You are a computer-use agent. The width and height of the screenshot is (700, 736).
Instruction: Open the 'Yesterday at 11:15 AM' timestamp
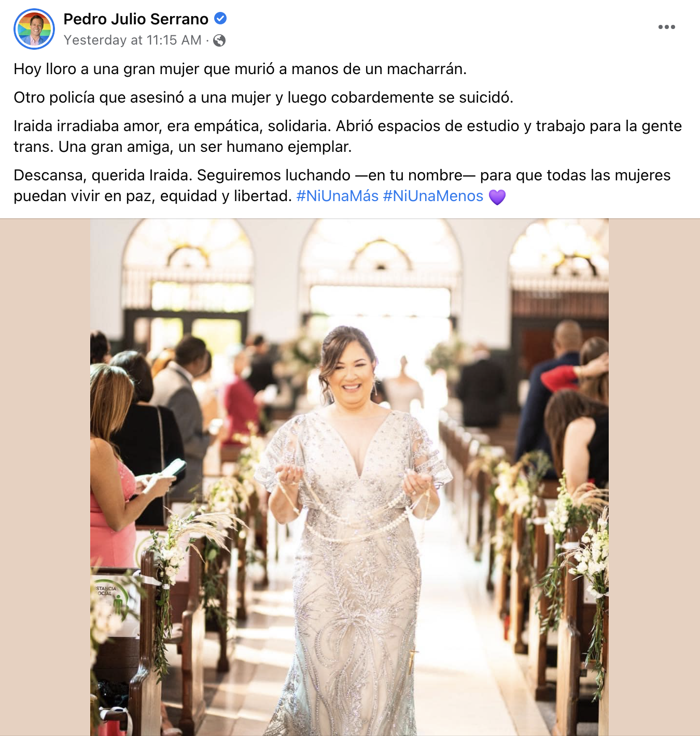pos(132,40)
